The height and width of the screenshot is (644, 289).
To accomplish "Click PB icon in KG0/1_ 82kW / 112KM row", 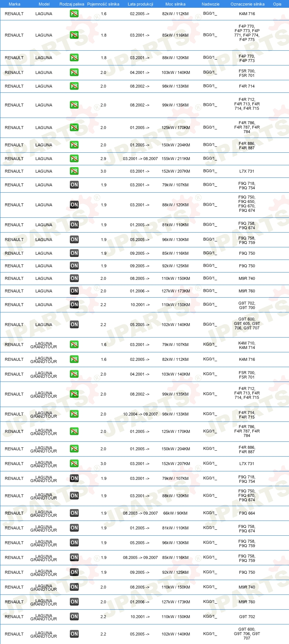I will tap(74, 359).
